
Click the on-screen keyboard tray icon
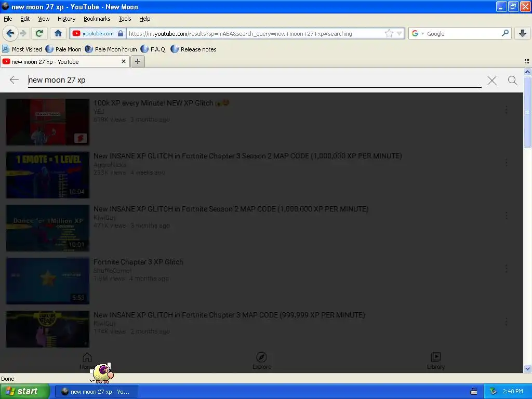tap(474, 392)
